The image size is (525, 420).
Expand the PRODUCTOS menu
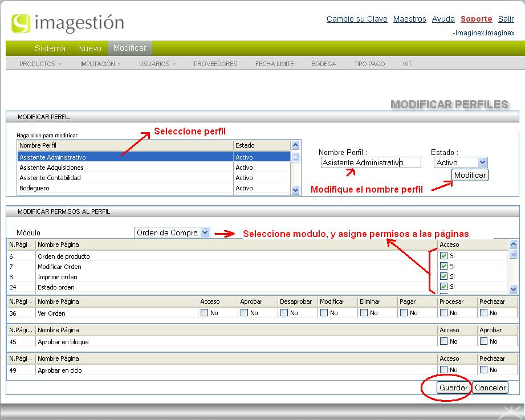pyautogui.click(x=40, y=64)
